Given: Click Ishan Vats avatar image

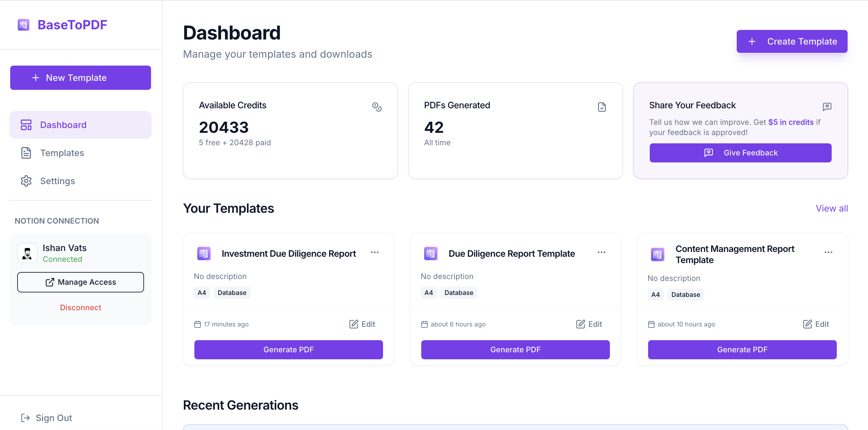Looking at the screenshot, I should point(27,253).
